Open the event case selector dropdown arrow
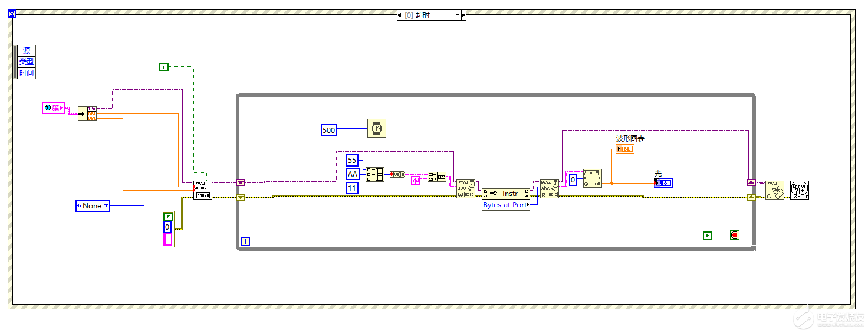 (457, 15)
